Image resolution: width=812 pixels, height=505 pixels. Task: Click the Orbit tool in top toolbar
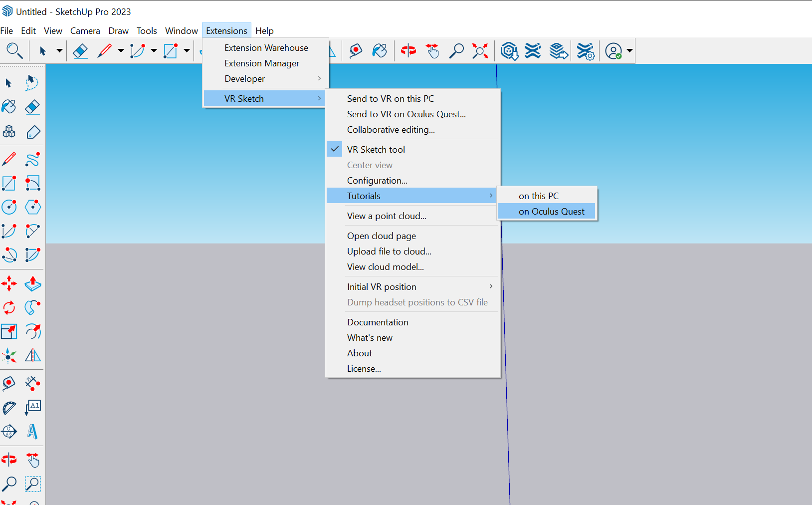408,50
